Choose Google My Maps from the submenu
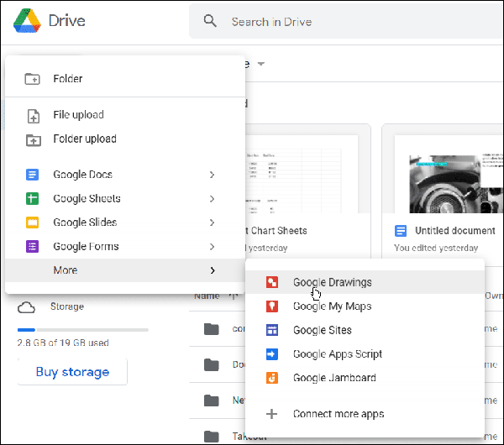This screenshot has width=504, height=445. click(x=365, y=306)
